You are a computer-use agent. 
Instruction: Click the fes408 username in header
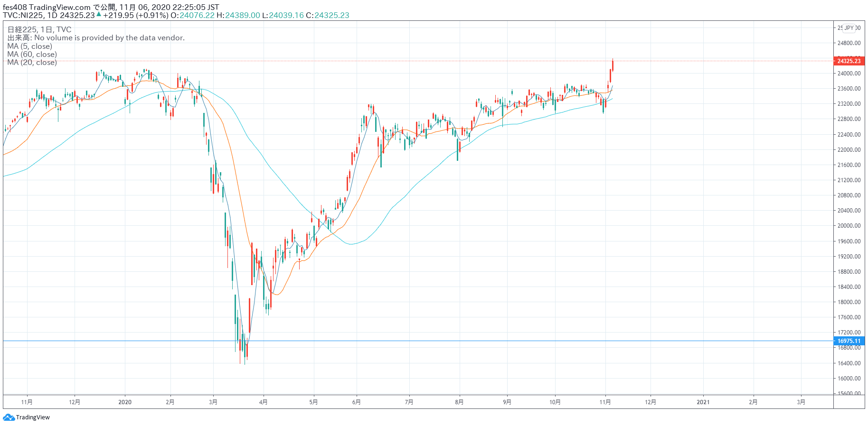[x=14, y=7]
